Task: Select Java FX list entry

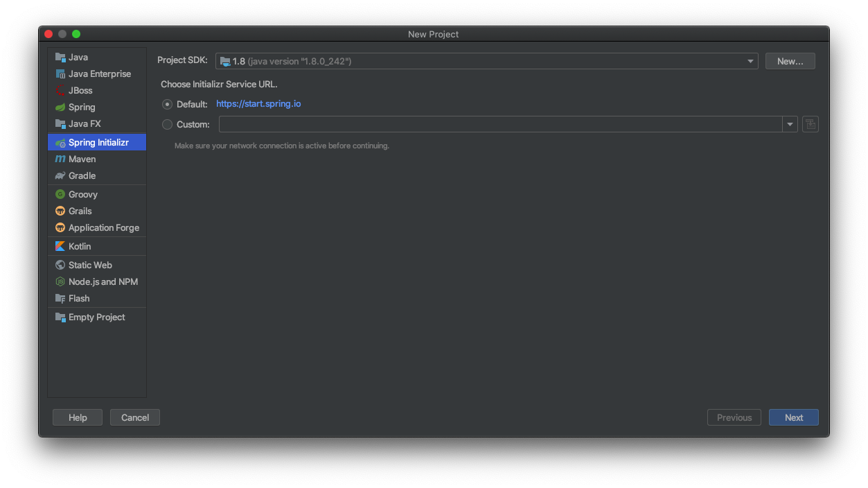Action: 97,123
